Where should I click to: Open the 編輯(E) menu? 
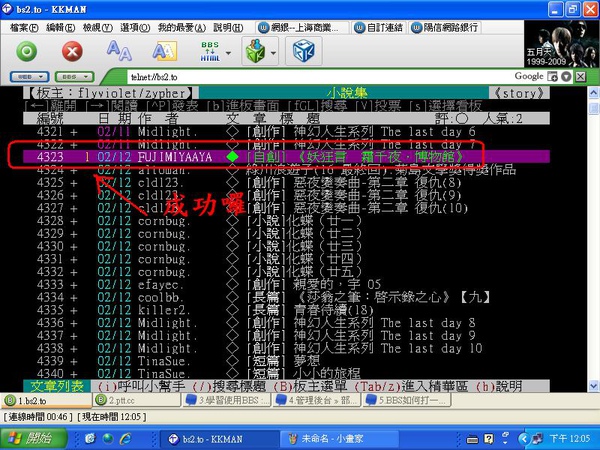point(60,28)
